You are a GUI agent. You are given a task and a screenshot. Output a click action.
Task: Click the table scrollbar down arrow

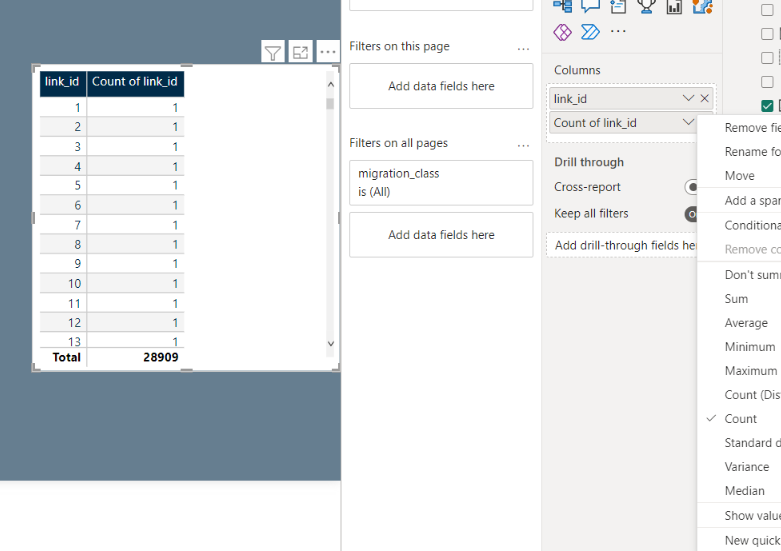[x=330, y=344]
